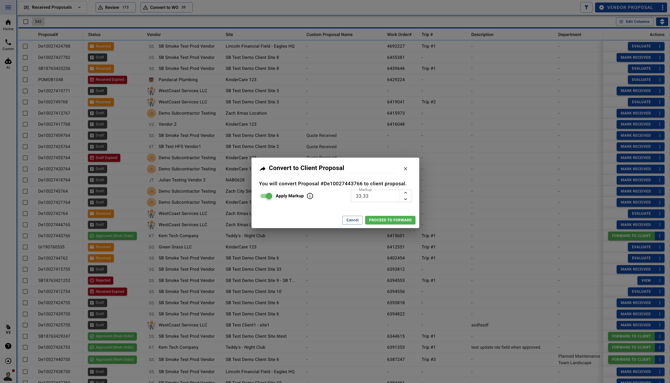Click the 542 record count chip
670x383 pixels.
[x=38, y=21]
